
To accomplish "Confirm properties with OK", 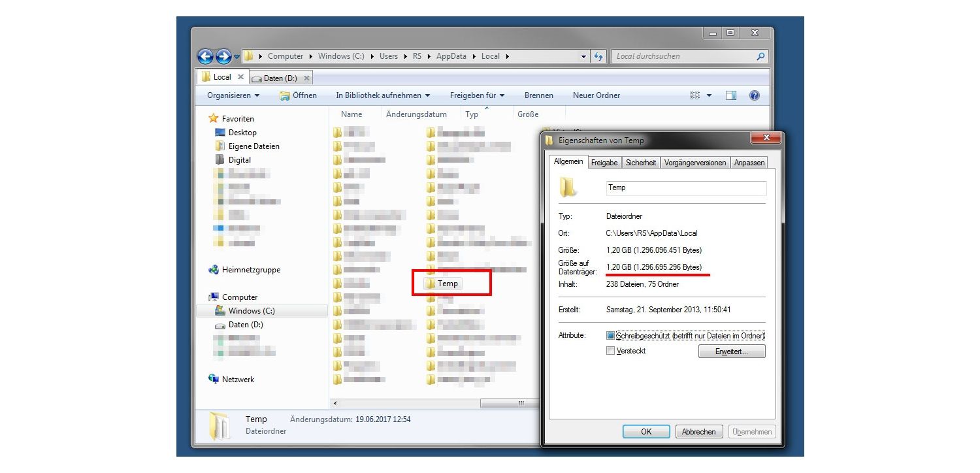I will pos(645,431).
